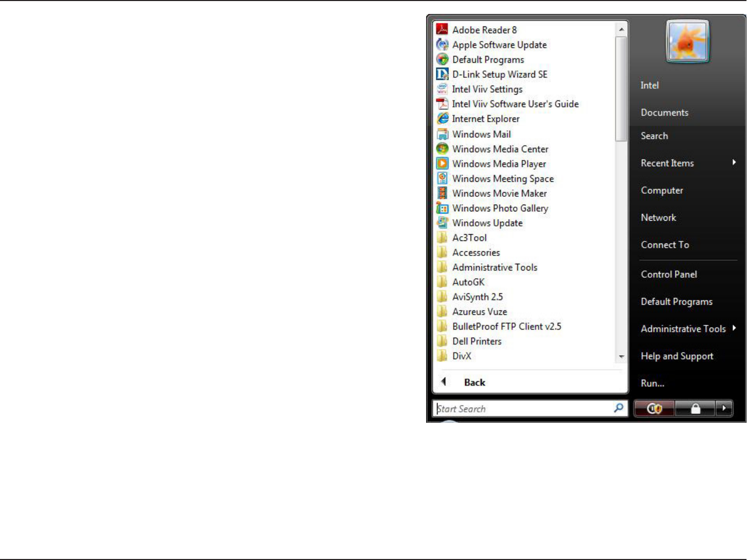Click the search magnifier icon
The image size is (747, 560).
pyautogui.click(x=618, y=408)
